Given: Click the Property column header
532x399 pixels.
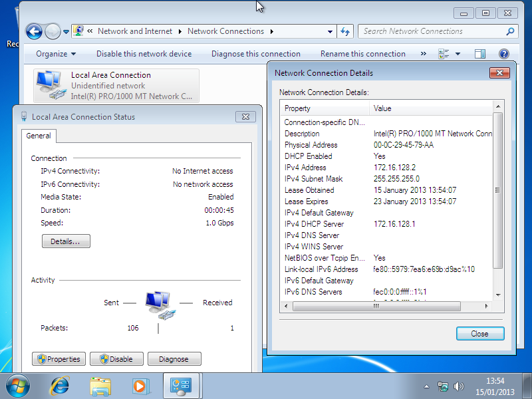Looking at the screenshot, I should pyautogui.click(x=325, y=108).
